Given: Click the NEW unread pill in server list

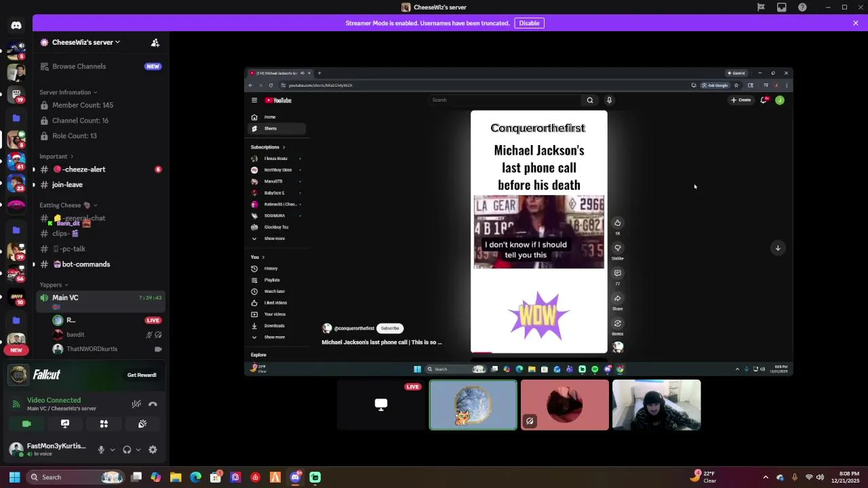Looking at the screenshot, I should pos(16,350).
